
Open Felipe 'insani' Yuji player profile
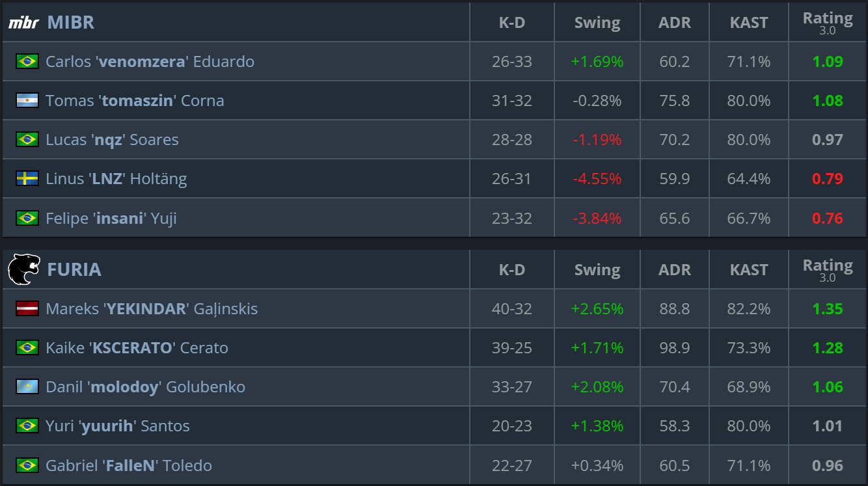click(111, 218)
